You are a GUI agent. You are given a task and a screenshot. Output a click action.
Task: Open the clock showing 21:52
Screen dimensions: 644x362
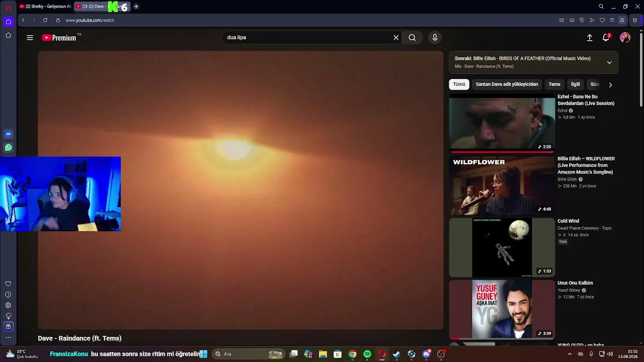pos(628,354)
